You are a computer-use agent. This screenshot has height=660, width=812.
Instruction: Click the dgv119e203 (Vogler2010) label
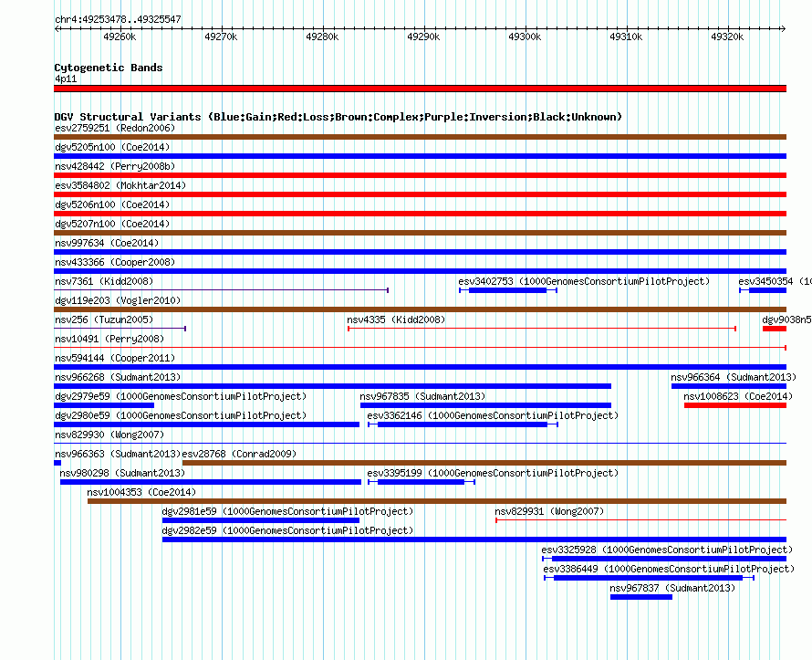coord(118,300)
